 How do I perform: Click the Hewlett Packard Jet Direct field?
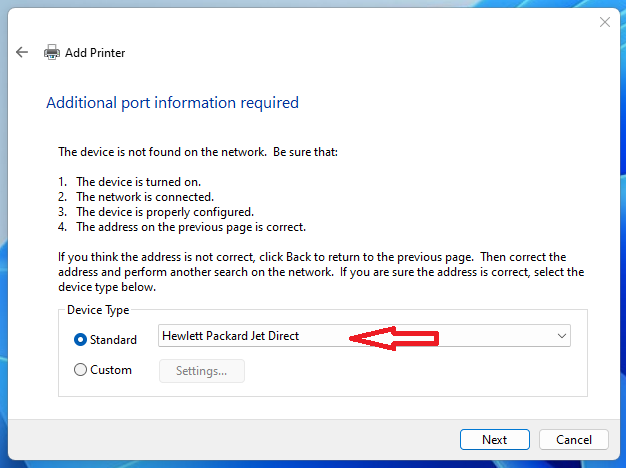coord(250,337)
